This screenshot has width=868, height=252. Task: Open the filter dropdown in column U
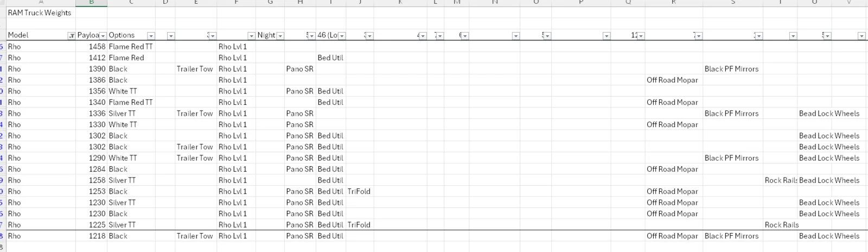coord(827,36)
